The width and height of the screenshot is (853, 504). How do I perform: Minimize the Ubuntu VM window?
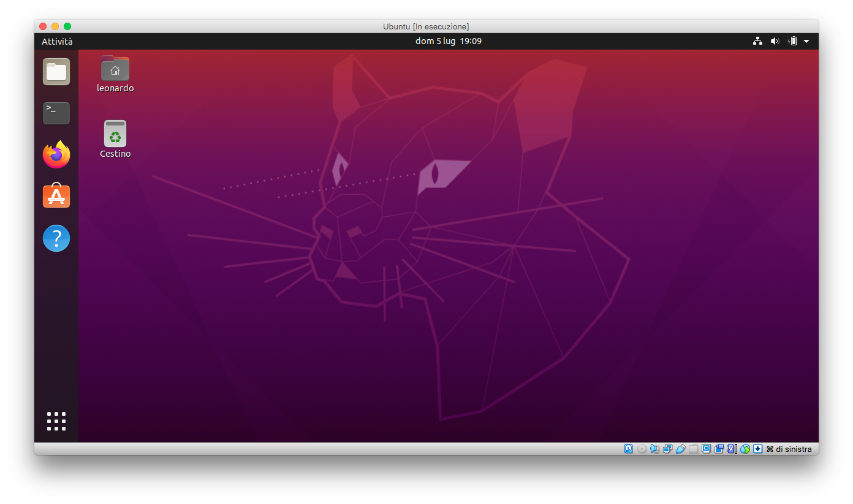tap(55, 26)
